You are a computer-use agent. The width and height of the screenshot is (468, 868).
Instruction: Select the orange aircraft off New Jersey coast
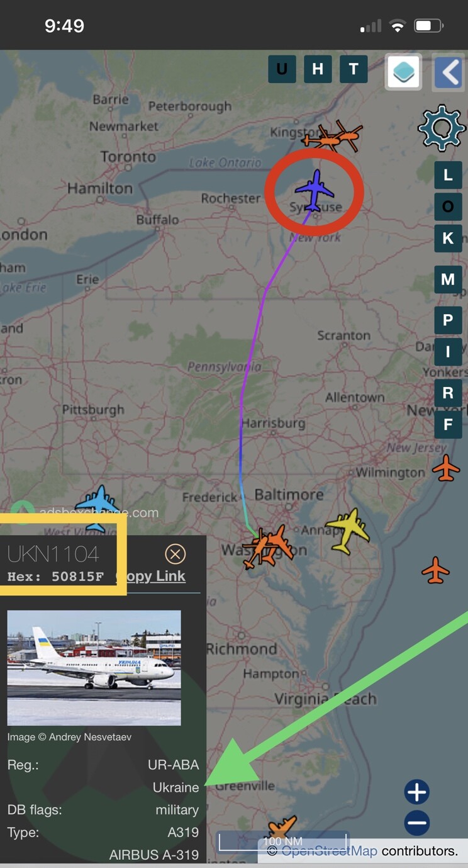click(446, 468)
